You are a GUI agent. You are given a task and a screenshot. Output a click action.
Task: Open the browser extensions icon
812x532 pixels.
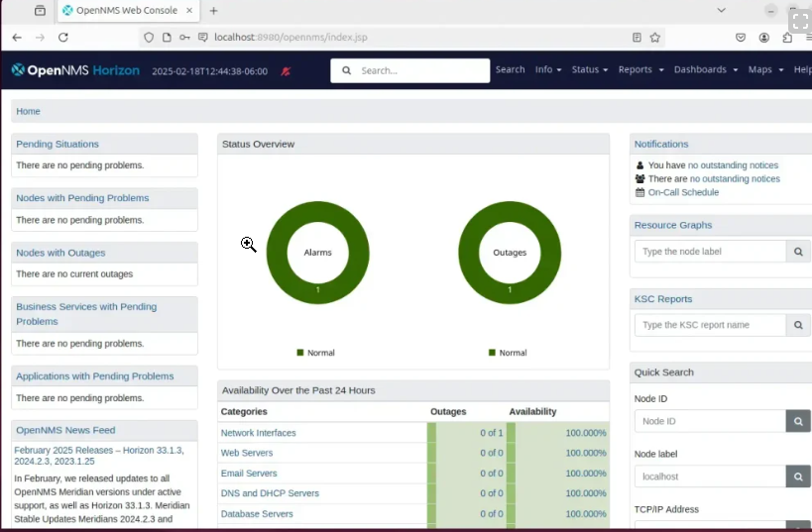click(787, 38)
